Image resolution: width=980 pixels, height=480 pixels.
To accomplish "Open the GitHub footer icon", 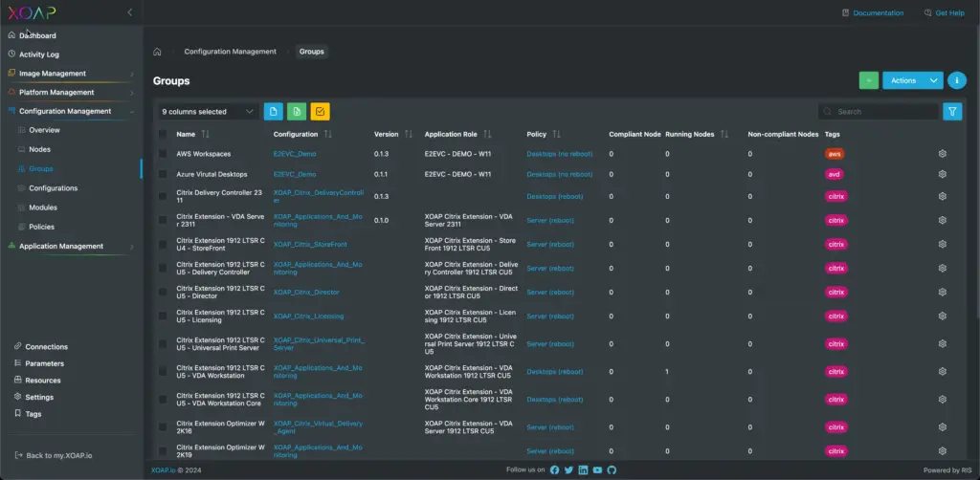I will (612, 470).
